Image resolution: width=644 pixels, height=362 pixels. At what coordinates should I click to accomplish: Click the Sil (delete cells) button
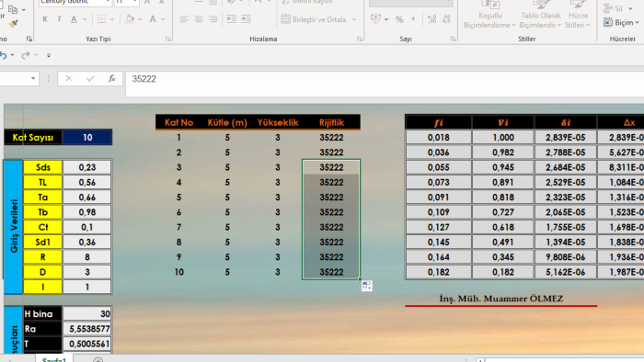point(613,8)
